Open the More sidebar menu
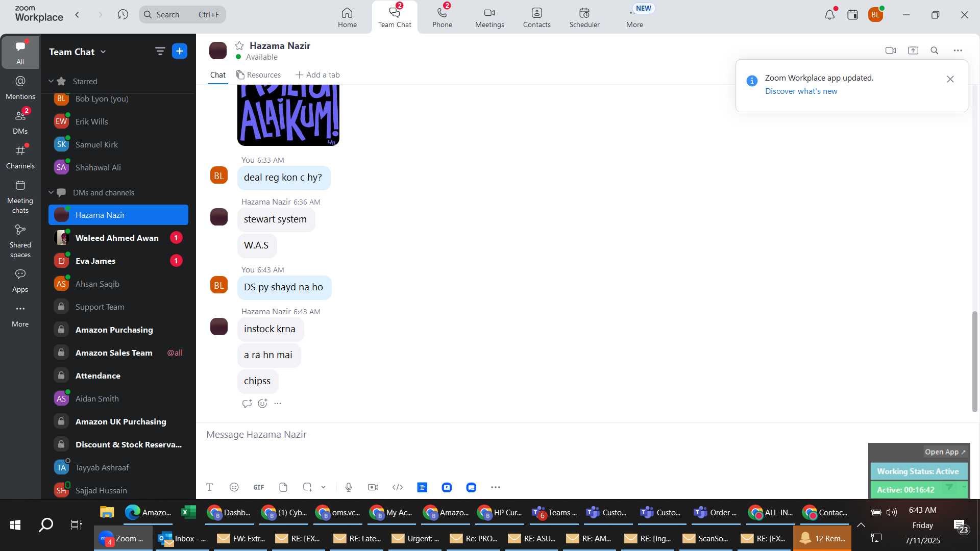 coord(20,315)
